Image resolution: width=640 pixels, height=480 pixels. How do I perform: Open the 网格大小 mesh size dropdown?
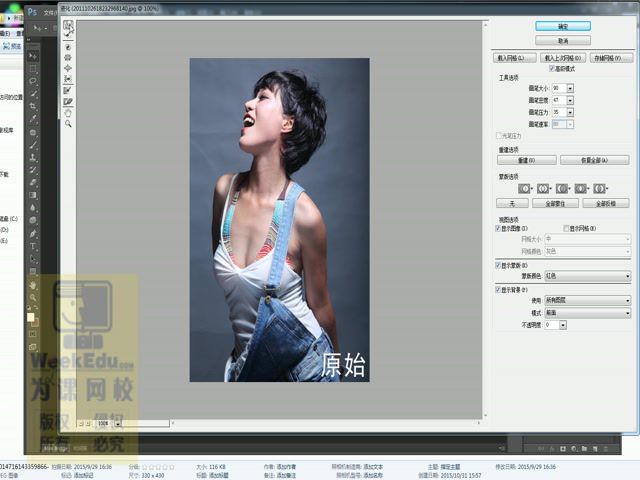(588, 239)
